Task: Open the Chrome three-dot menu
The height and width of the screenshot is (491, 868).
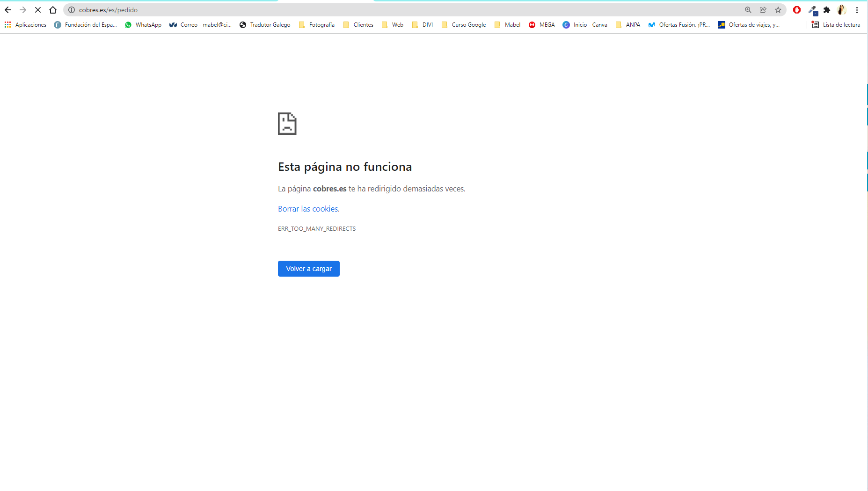Action: click(x=857, y=10)
